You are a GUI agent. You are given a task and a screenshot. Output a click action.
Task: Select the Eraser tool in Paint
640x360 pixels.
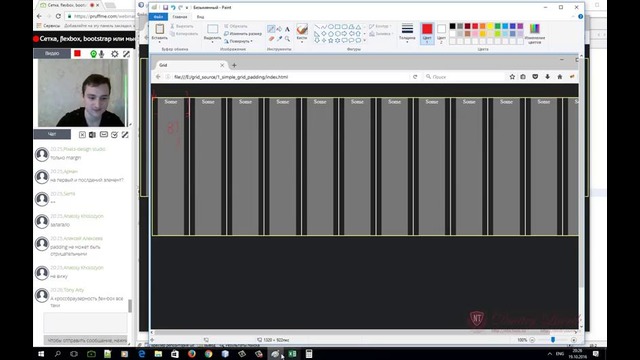click(271, 39)
